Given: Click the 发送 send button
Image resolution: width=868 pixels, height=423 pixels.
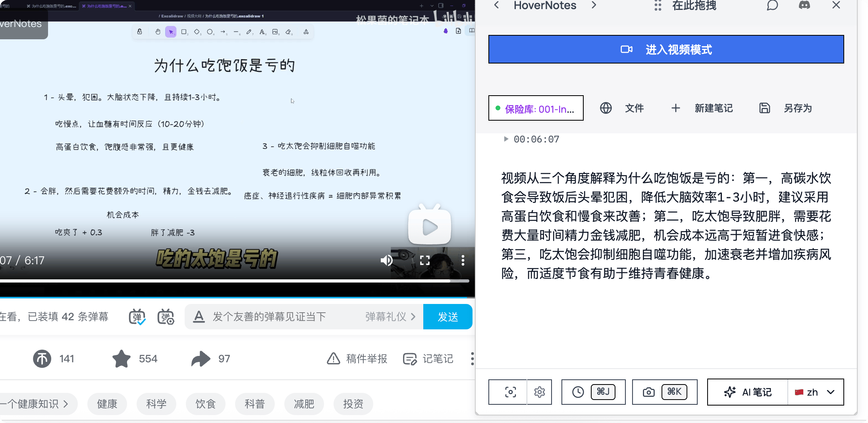Looking at the screenshot, I should point(448,317).
